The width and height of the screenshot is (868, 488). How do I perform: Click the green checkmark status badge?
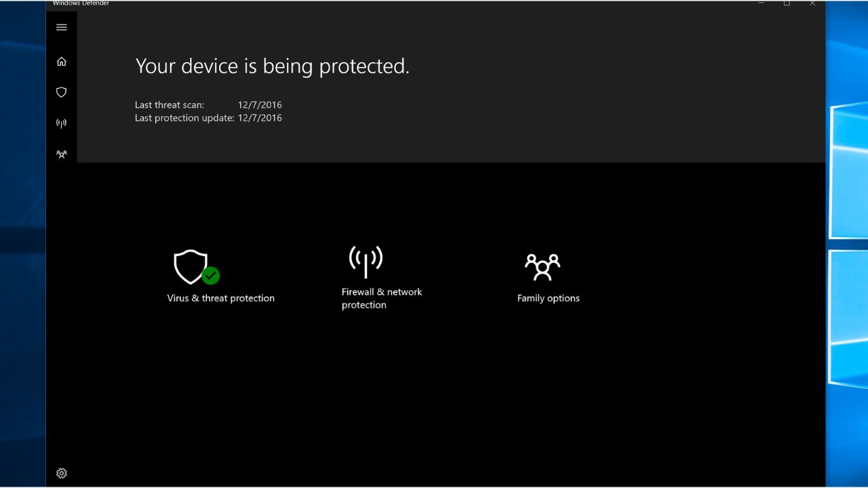211,275
